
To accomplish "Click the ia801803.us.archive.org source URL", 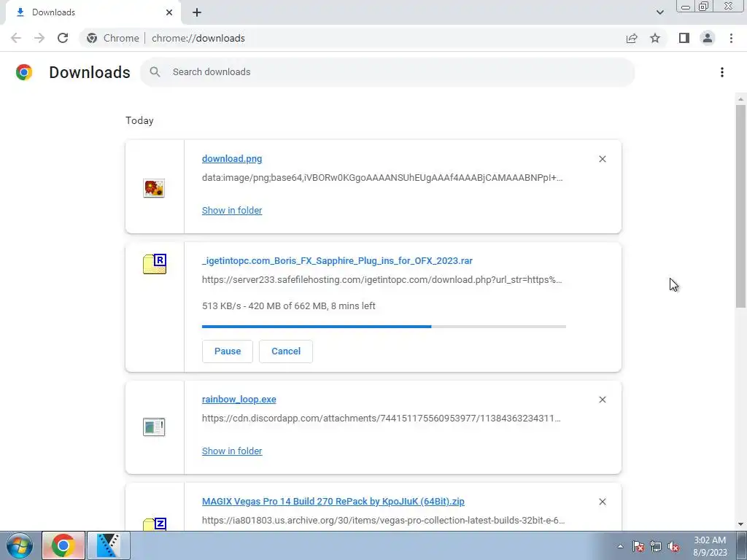I will click(384, 521).
